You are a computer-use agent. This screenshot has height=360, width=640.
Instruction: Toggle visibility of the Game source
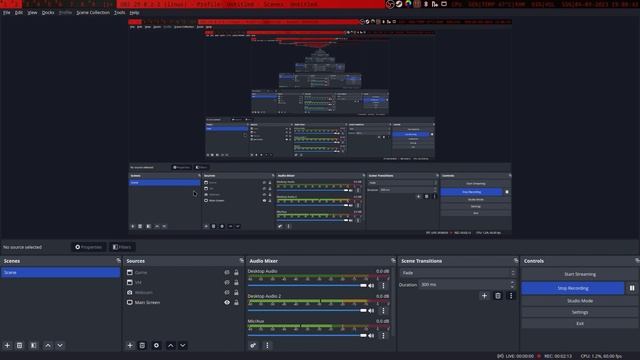point(227,272)
